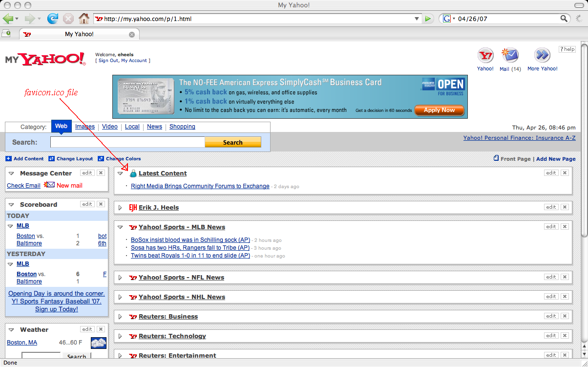Edit the Erik J. Heels module
The height and width of the screenshot is (367, 588).
point(551,207)
